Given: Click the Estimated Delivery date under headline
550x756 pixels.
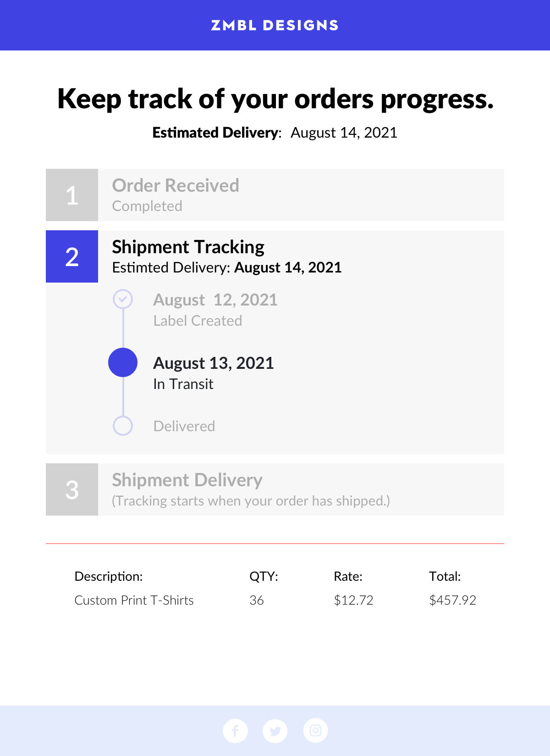Looking at the screenshot, I should pos(344,133).
